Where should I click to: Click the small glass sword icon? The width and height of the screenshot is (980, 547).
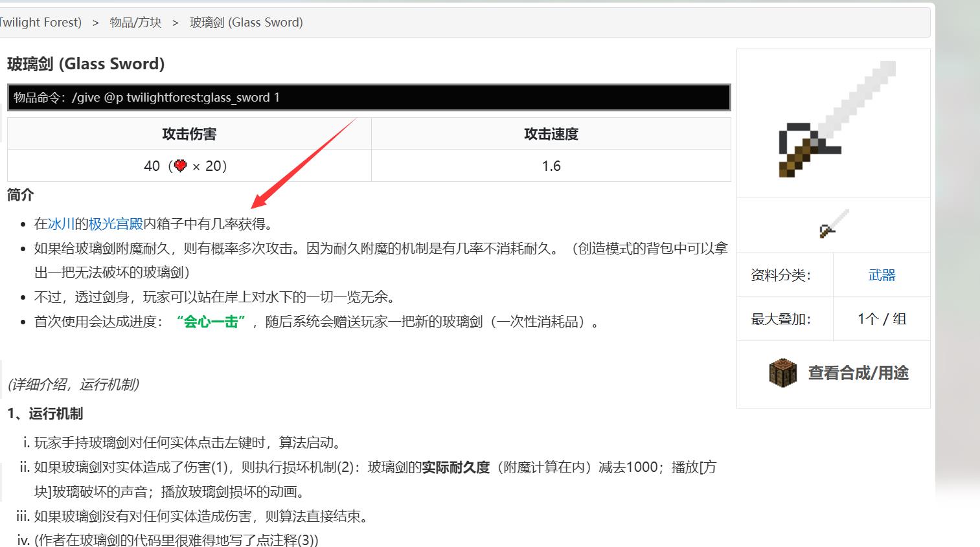(834, 224)
